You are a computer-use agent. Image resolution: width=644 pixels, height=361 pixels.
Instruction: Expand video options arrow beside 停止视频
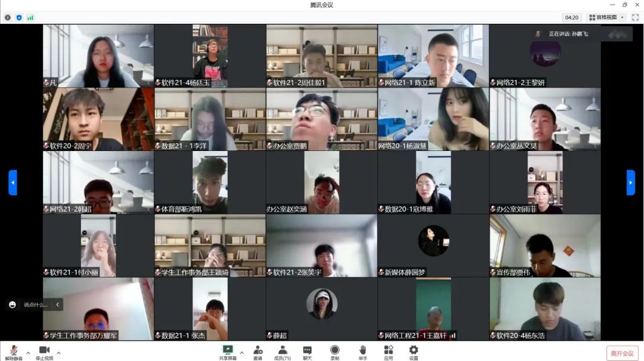pyautogui.click(x=58, y=353)
